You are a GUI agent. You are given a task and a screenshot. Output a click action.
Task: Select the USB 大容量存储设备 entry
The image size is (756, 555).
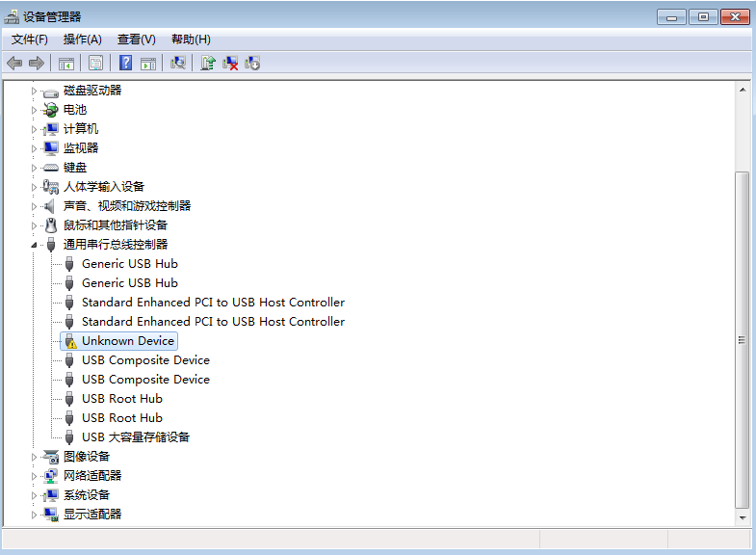[136, 437]
